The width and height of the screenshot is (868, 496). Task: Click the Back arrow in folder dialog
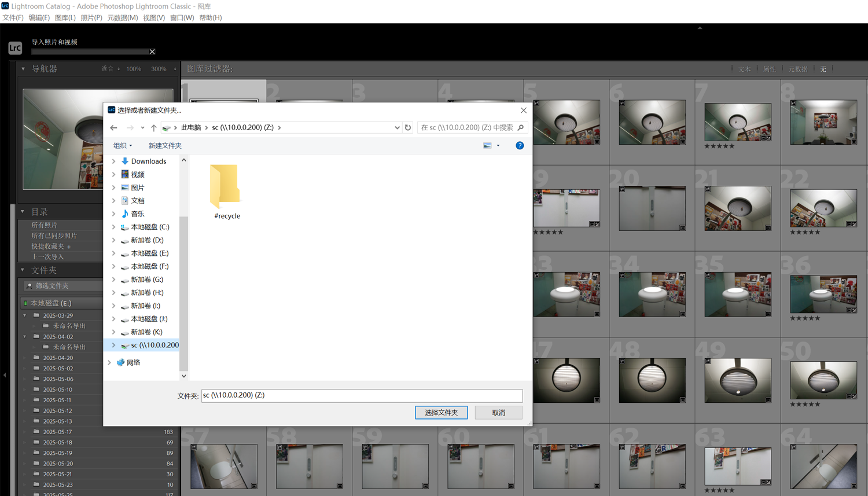click(x=113, y=128)
